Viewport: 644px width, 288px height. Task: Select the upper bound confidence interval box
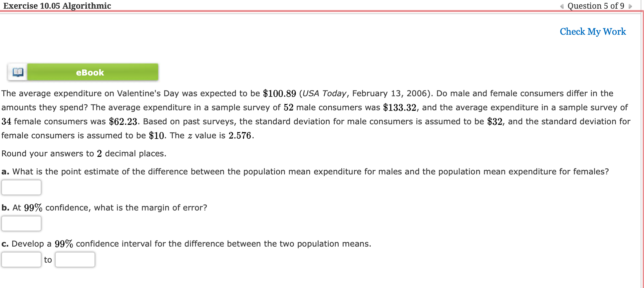(75, 259)
